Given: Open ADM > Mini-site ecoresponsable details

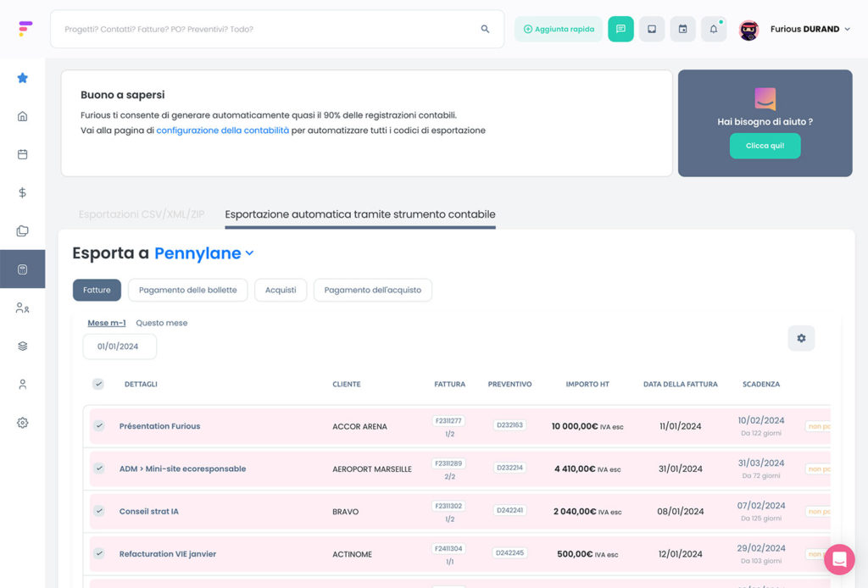Looking at the screenshot, I should (183, 469).
